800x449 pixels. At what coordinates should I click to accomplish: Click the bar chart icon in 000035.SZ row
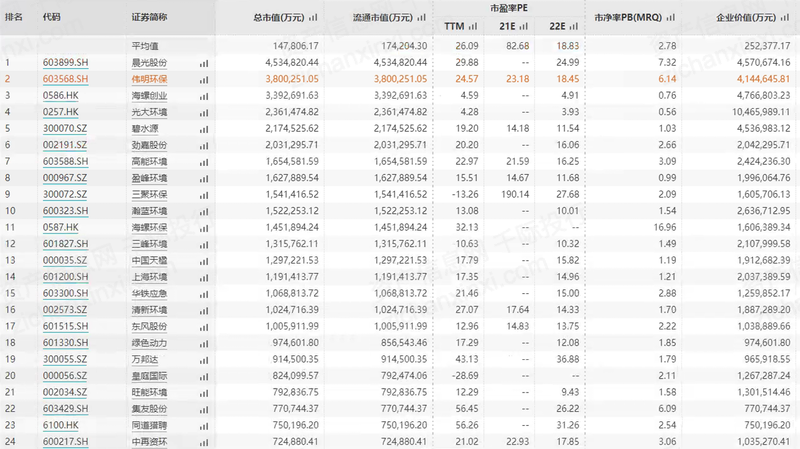click(204, 261)
